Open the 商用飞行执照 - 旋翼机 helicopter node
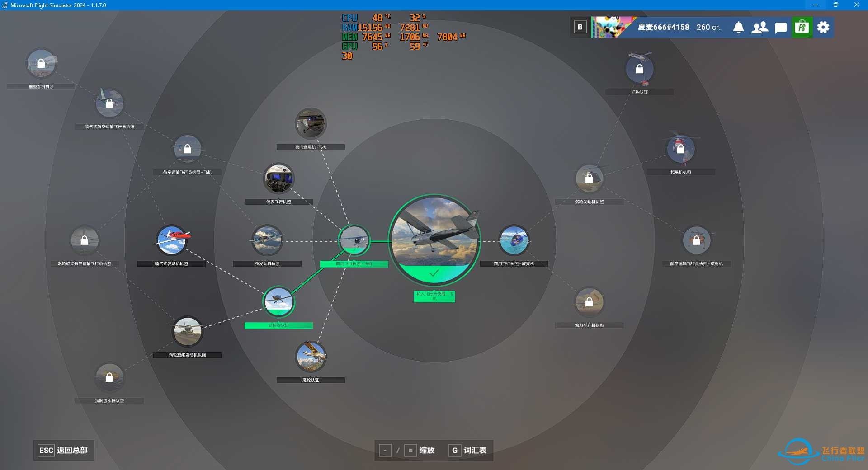868x470 pixels. [x=514, y=240]
